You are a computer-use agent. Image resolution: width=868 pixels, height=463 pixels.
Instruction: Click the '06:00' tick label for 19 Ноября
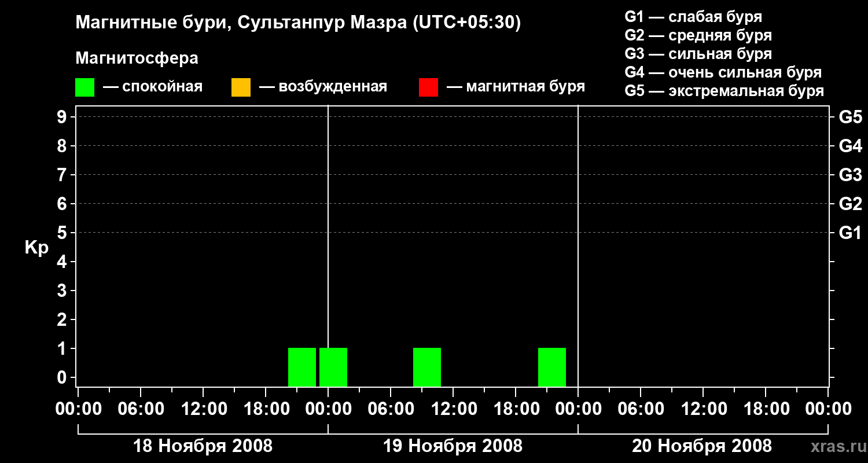point(391,409)
